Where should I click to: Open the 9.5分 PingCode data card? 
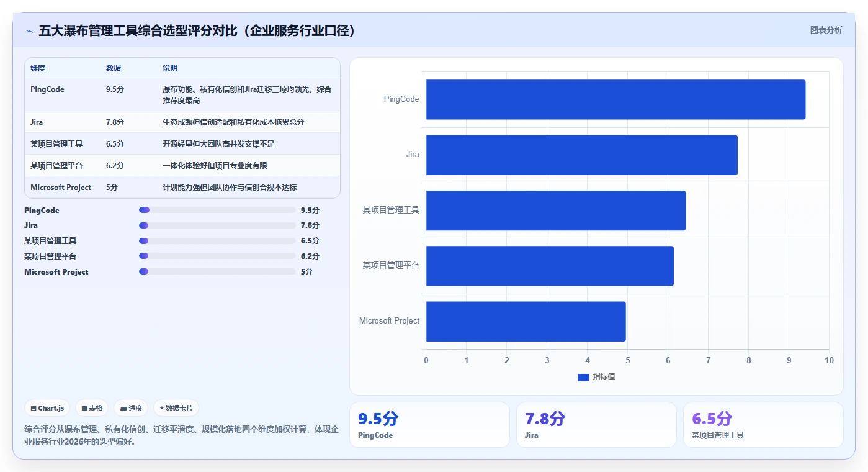(x=429, y=425)
